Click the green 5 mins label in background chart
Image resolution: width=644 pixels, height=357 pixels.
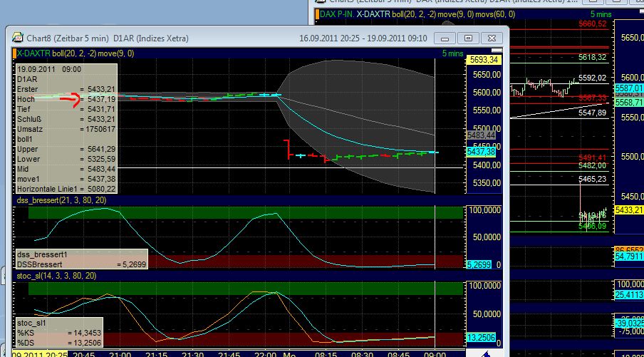coord(601,14)
